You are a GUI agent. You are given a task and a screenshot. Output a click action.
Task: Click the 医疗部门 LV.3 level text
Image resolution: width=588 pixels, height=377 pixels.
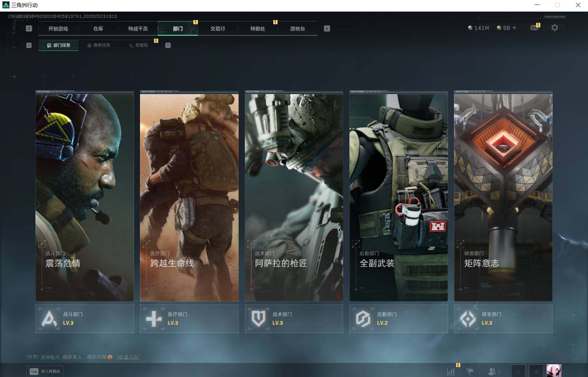pos(173,323)
